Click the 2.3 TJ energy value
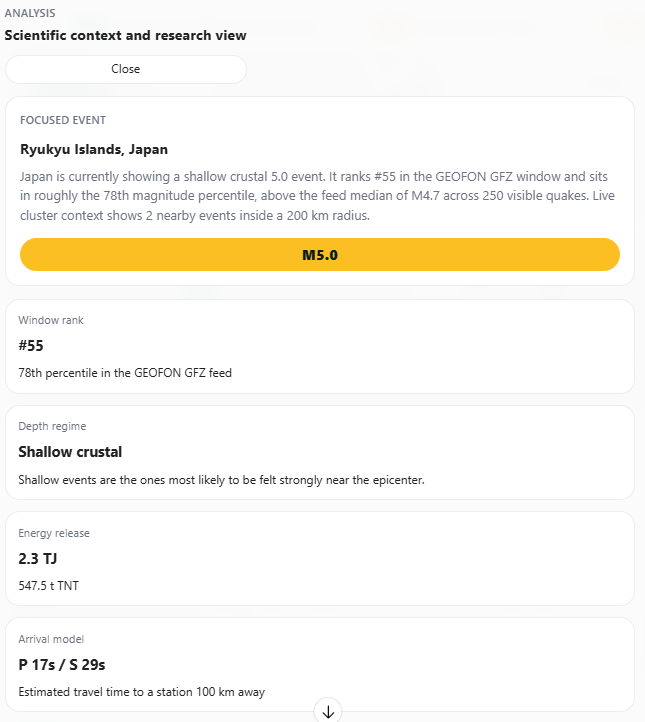645x722 pixels. [x=38, y=558]
